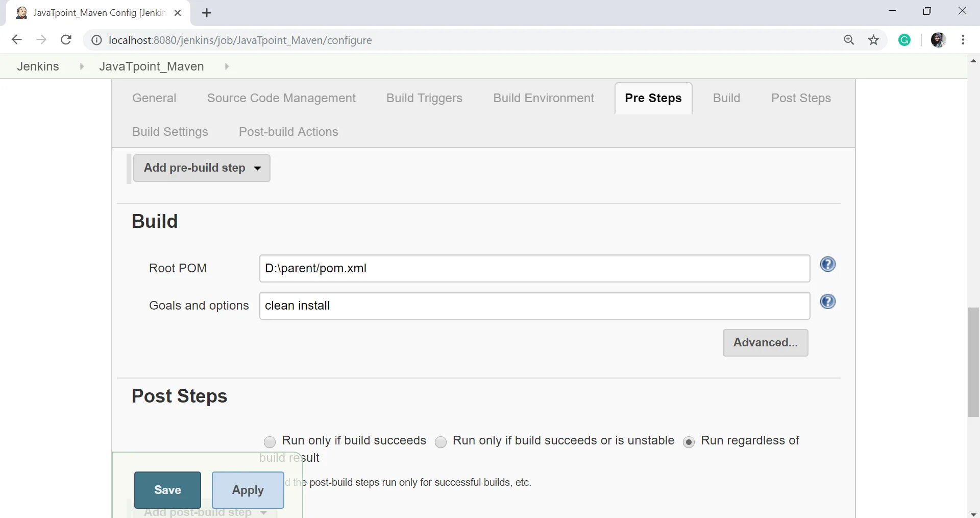The width and height of the screenshot is (980, 518).
Task: Open the browser zoom magnifier icon
Action: coord(848,40)
